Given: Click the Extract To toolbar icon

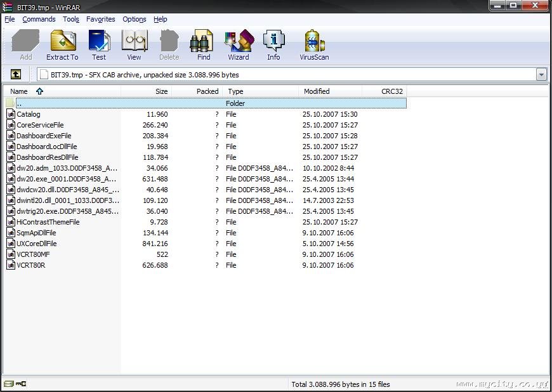Looking at the screenshot, I should (62, 44).
